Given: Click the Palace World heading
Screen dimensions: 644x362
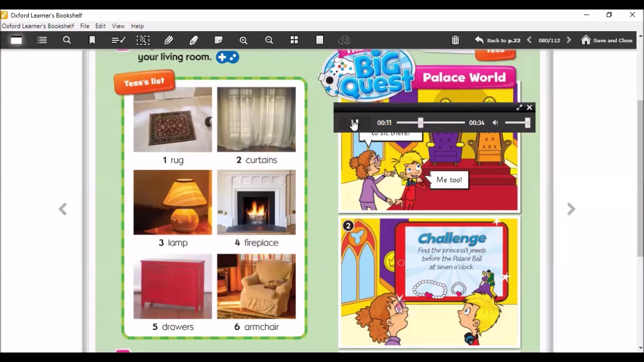Looking at the screenshot, I should click(x=464, y=77).
